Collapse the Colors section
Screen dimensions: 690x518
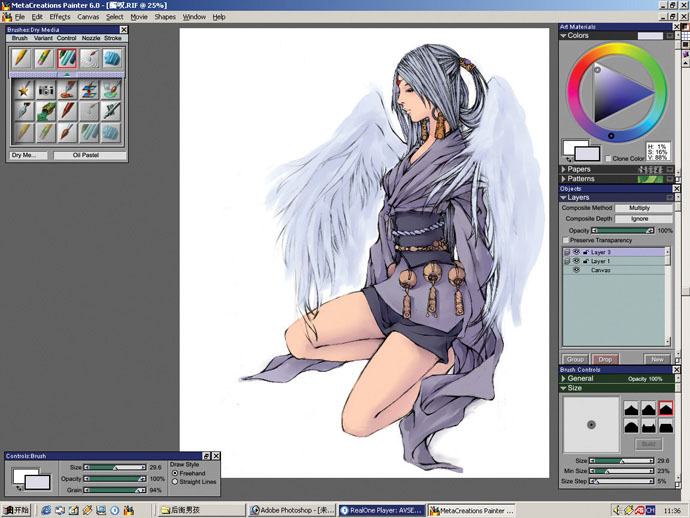point(563,36)
